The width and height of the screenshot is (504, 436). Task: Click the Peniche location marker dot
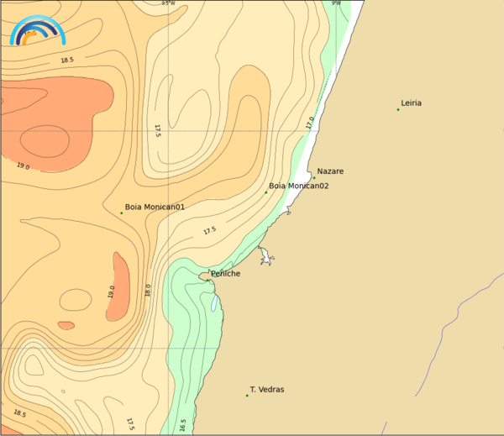click(207, 280)
